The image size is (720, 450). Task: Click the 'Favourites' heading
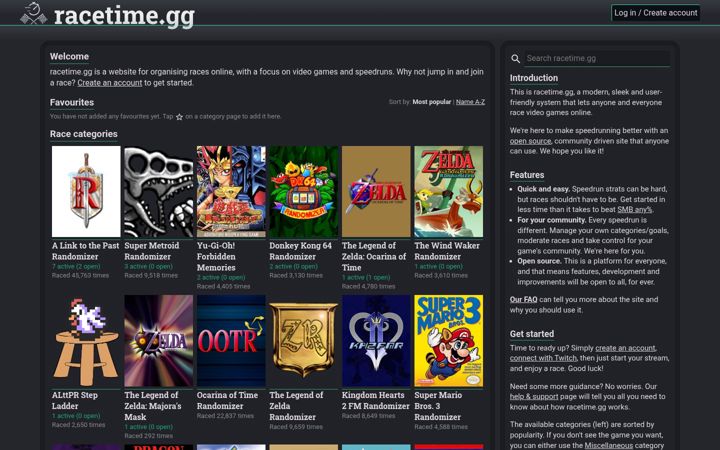[x=72, y=102]
